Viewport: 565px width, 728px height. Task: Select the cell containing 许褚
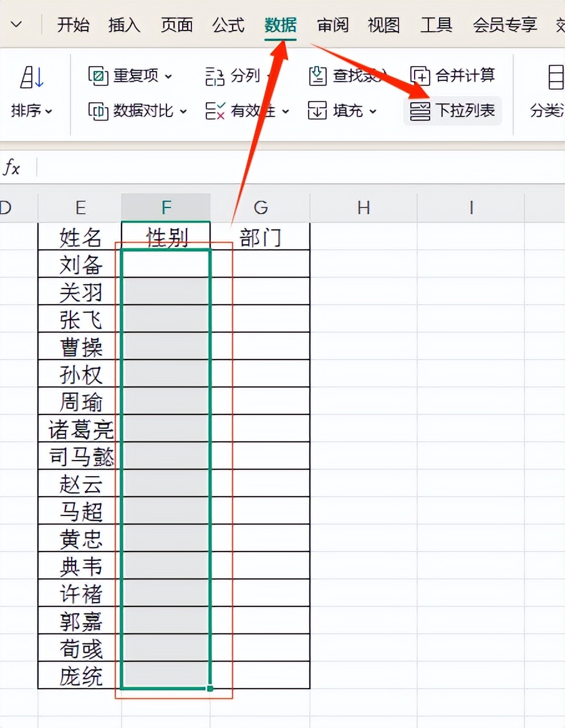click(x=80, y=593)
